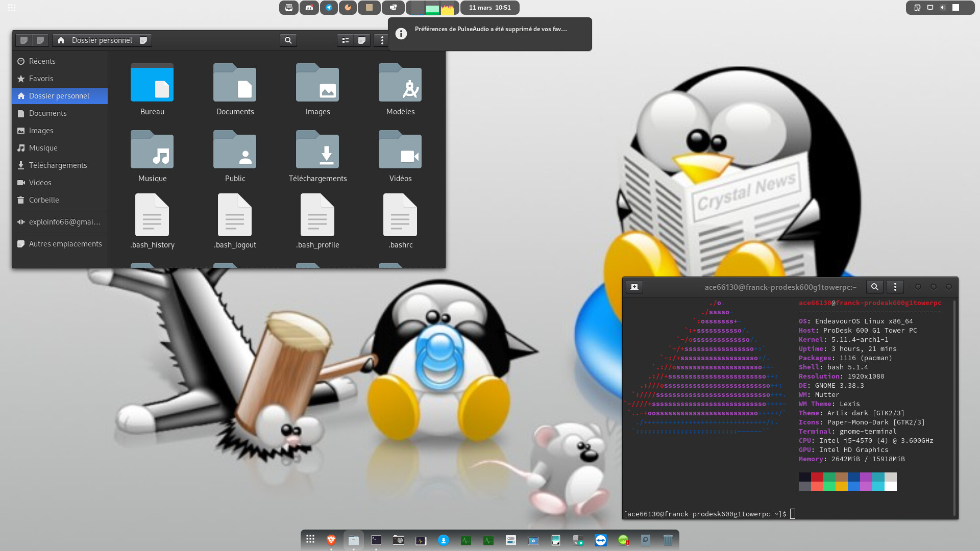Select the Téléchargements folder in main view
This screenshot has width=980, height=551.
tap(317, 157)
